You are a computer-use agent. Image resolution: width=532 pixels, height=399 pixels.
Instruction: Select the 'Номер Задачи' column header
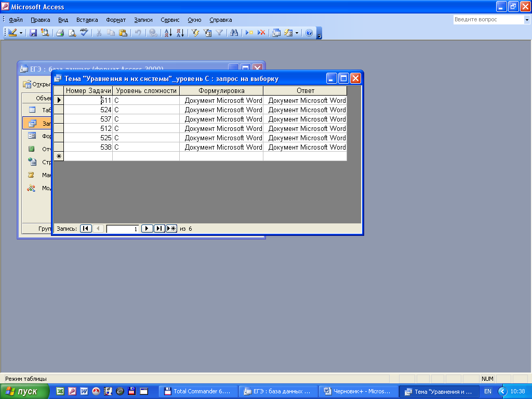click(88, 90)
